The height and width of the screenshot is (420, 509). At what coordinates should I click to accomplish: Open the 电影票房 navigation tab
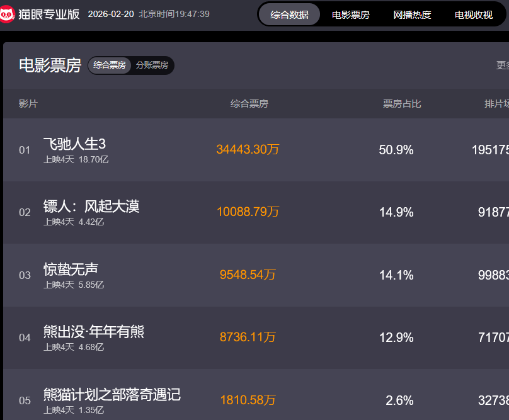351,14
